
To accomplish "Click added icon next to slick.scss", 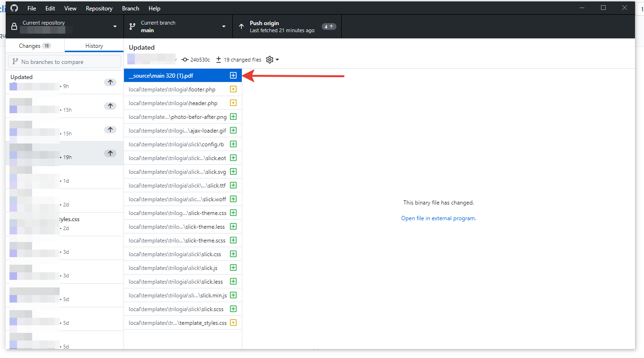I will pos(233,309).
